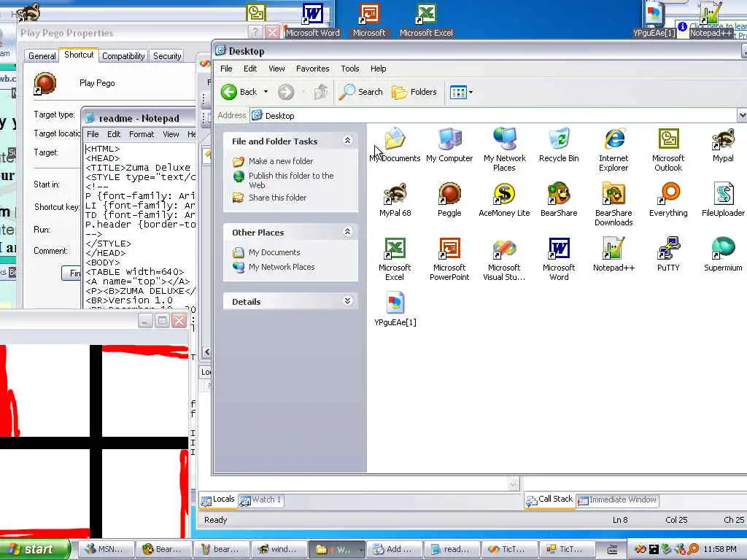Image resolution: width=747 pixels, height=560 pixels.
Task: Open My Computer icon in Desktop window
Action: click(449, 145)
